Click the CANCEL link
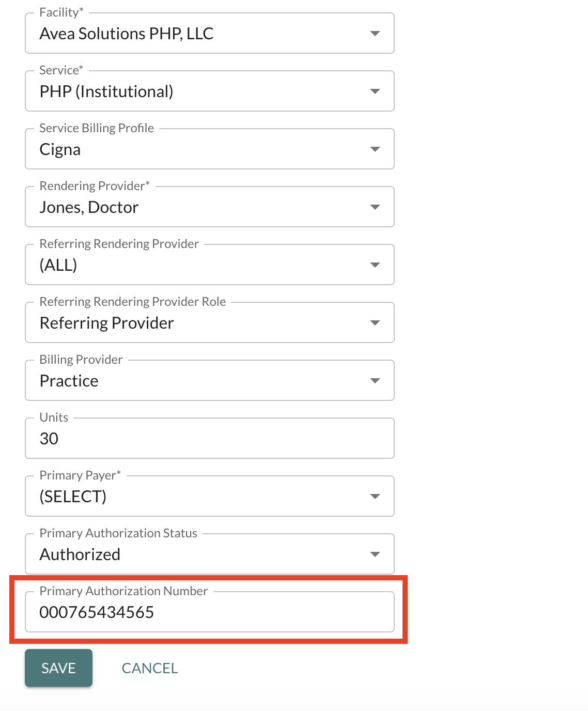This screenshot has width=588, height=711. pyautogui.click(x=150, y=668)
